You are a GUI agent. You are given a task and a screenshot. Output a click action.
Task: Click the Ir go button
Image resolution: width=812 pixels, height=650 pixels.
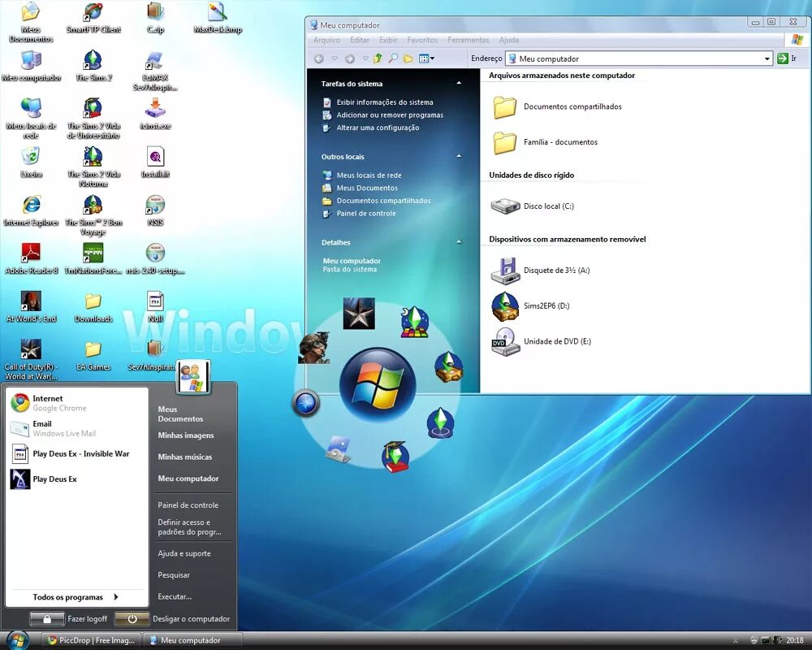coord(787,58)
